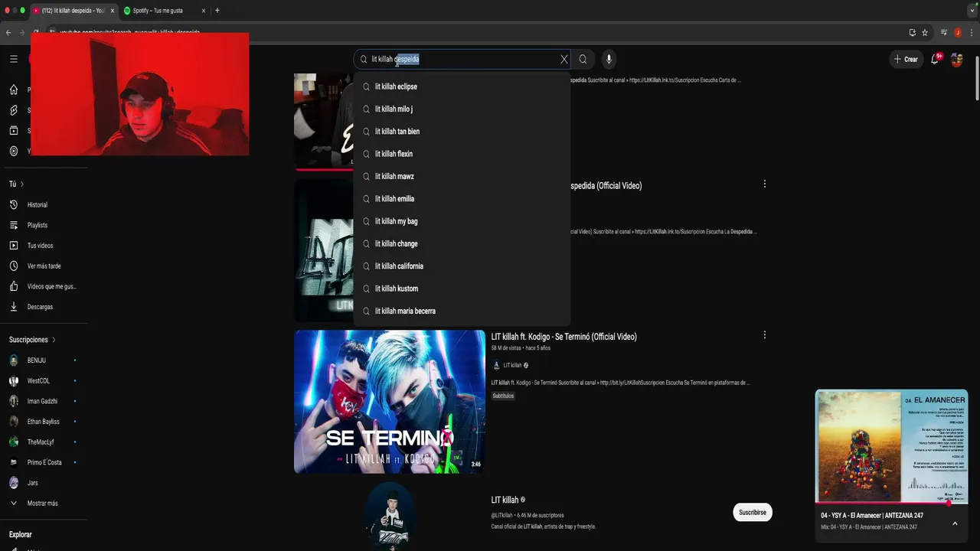Close the lit killah despeida tab
This screenshot has height=551, width=980.
(x=112, y=11)
